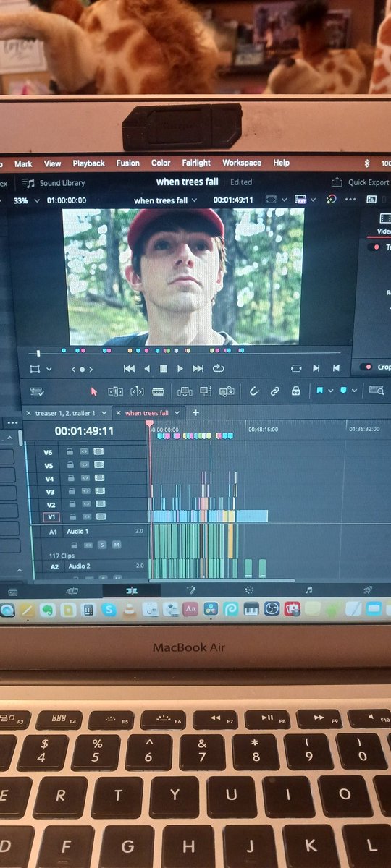The height and width of the screenshot is (868, 391).
Task: Select the V1 track destination control
Action: [x=51, y=517]
